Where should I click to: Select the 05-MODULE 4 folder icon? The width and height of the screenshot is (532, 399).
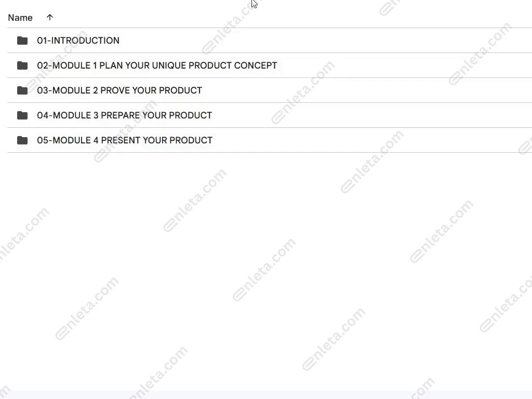click(22, 140)
